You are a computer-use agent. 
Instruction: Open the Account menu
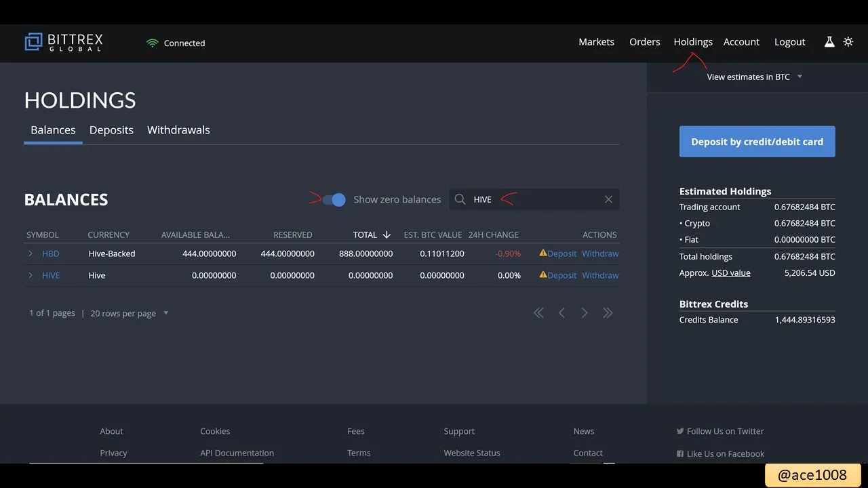click(741, 42)
